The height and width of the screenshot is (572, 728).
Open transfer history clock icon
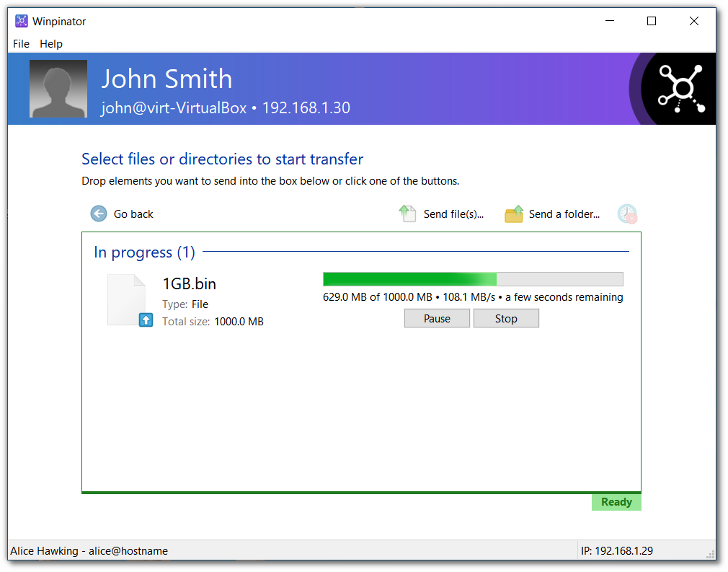point(627,214)
